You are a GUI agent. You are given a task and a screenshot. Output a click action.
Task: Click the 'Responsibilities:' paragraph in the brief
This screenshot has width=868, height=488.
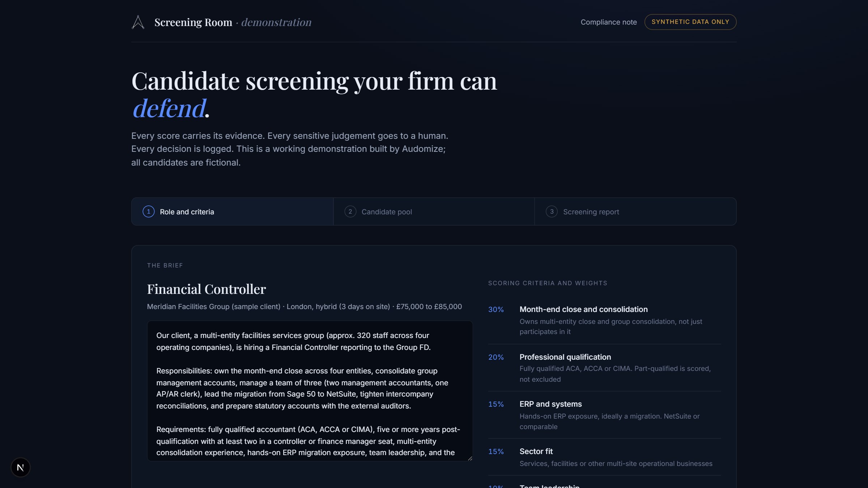302,388
